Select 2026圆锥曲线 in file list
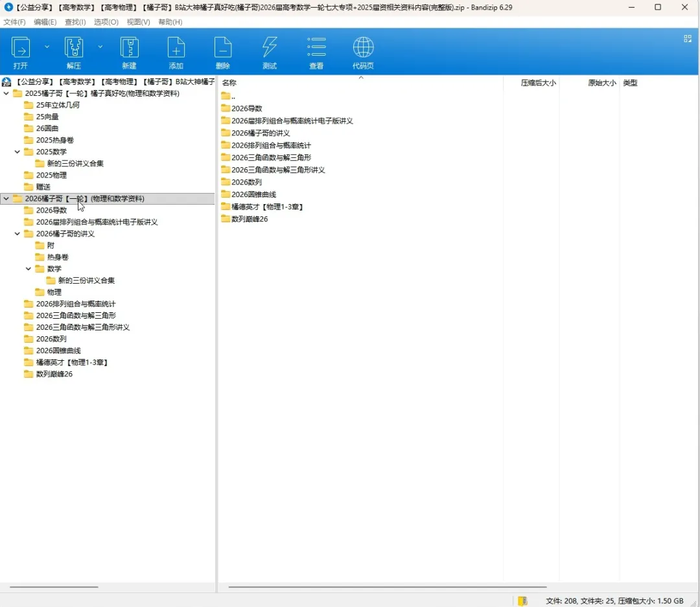 point(249,194)
